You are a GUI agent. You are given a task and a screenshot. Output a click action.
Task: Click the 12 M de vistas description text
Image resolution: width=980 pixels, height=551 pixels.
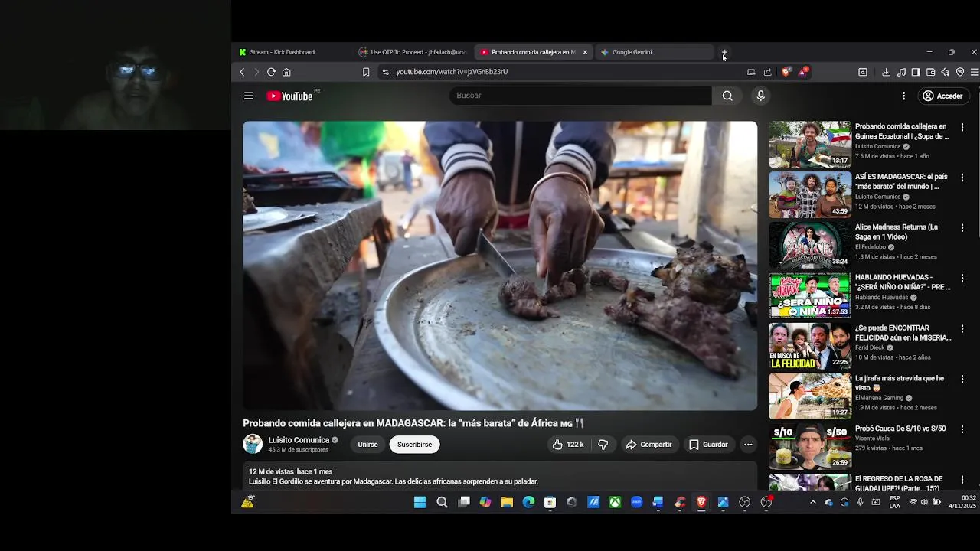coord(270,472)
